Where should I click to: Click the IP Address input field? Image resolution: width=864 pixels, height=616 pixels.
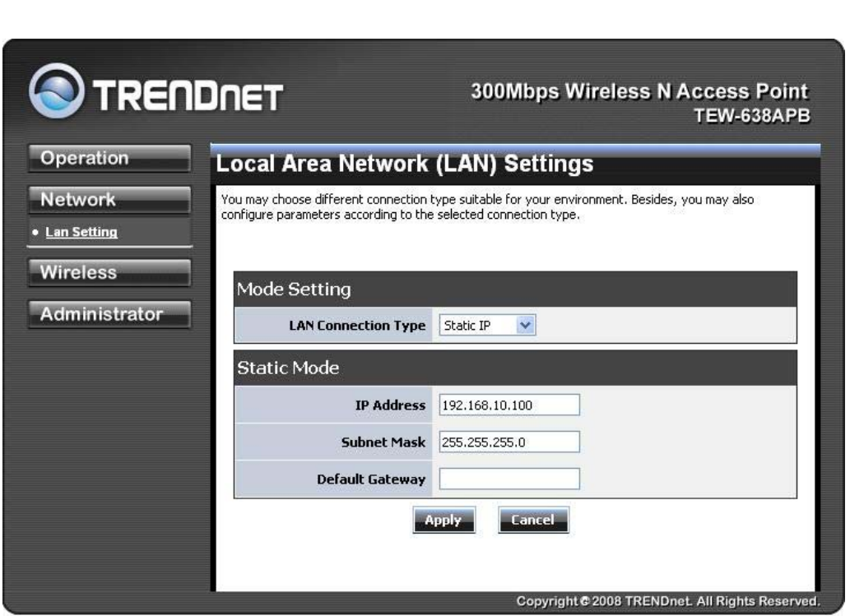(x=509, y=405)
